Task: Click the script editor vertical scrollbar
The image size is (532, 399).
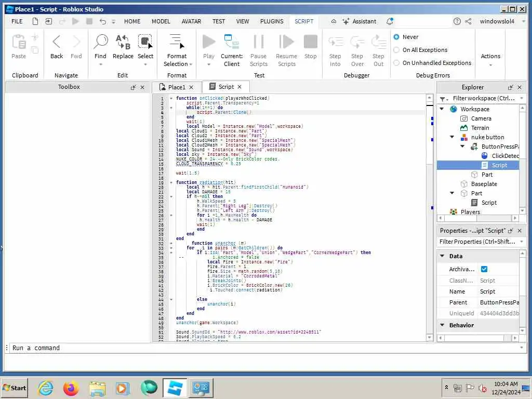Action: click(429, 217)
